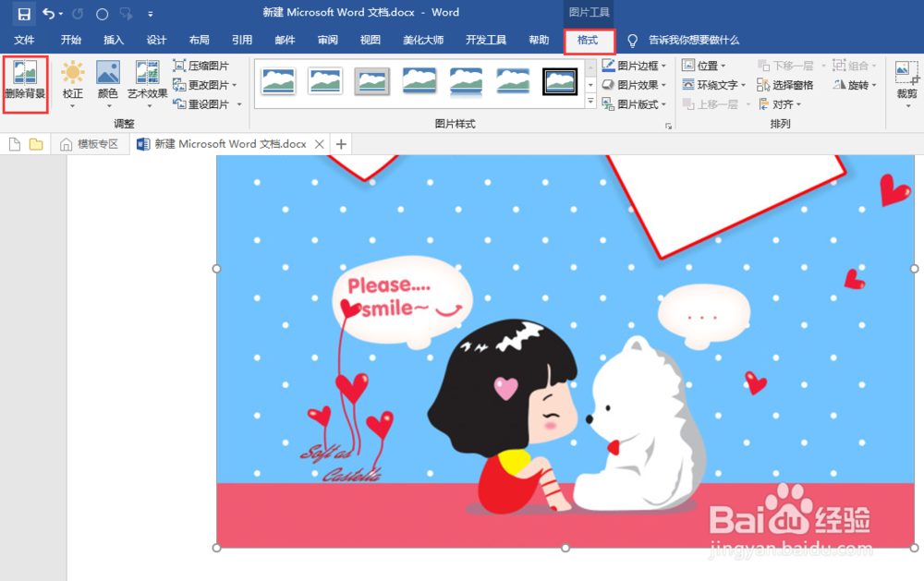Click the Crop (裁剪) tool
The height and width of the screenshot is (581, 924).
coord(907,83)
